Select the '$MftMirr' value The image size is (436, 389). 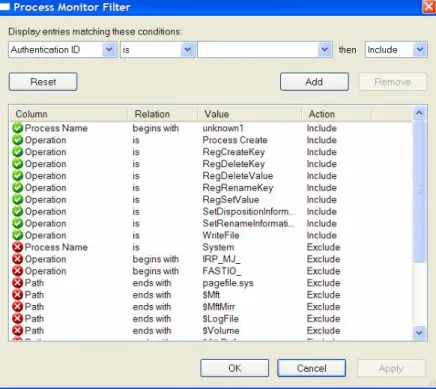pyautogui.click(x=219, y=307)
